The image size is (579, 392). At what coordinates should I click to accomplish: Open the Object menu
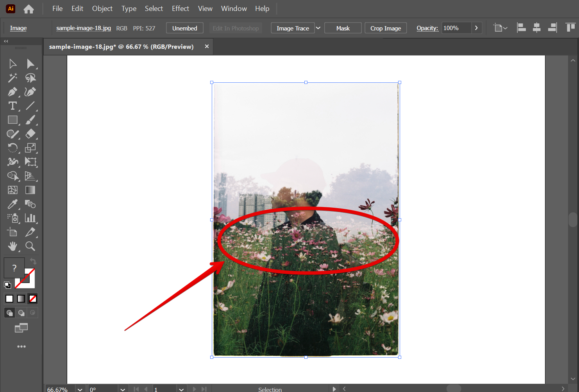pyautogui.click(x=102, y=9)
